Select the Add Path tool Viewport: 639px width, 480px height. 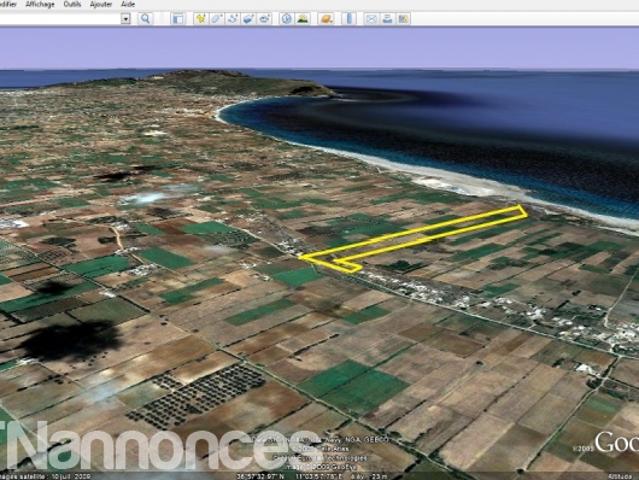[233, 19]
